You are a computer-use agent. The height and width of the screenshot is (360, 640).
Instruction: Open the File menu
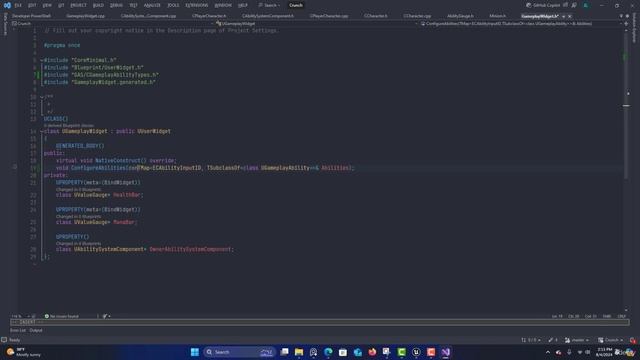click(x=18, y=5)
